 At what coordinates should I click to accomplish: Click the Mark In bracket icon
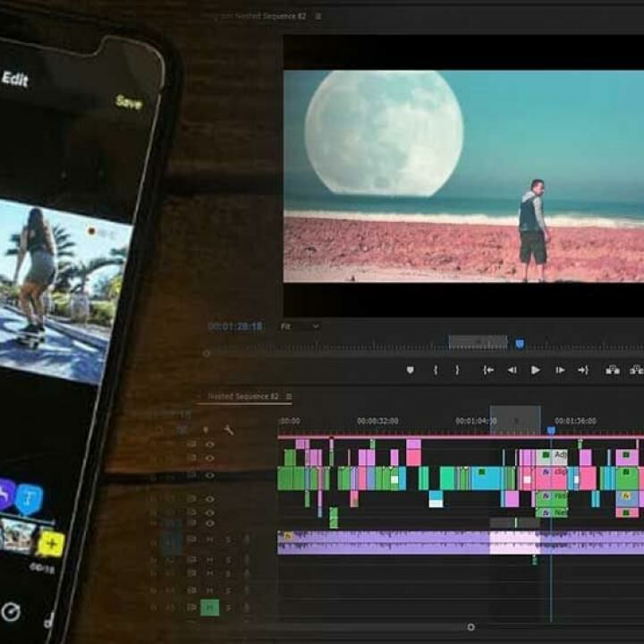tap(436, 370)
